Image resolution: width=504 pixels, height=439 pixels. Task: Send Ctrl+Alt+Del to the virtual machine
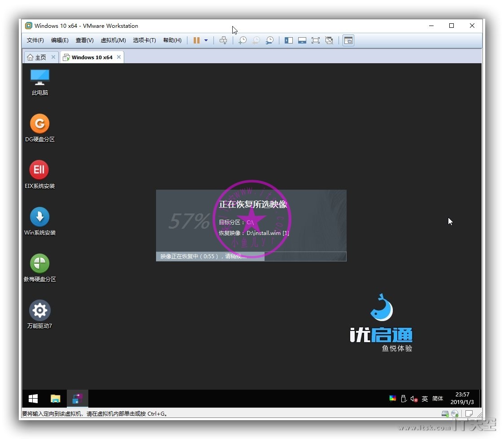point(223,40)
